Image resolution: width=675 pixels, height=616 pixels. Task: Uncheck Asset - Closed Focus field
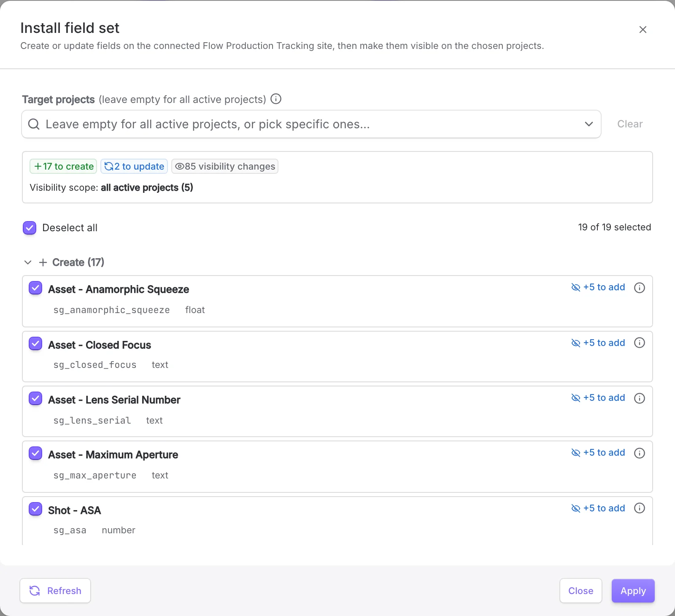click(35, 344)
